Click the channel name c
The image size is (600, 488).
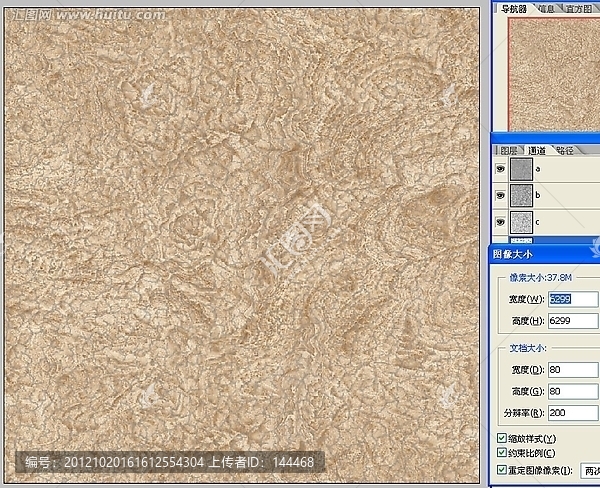[x=537, y=222]
